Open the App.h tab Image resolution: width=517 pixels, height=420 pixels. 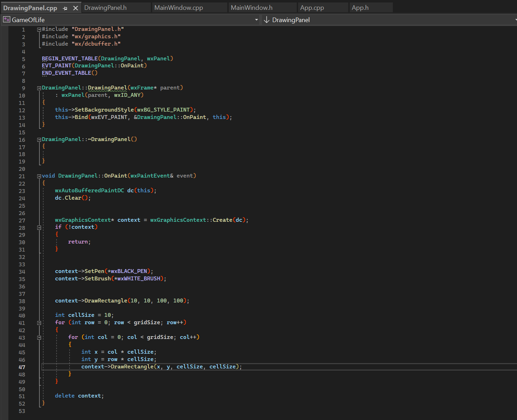(360, 7)
